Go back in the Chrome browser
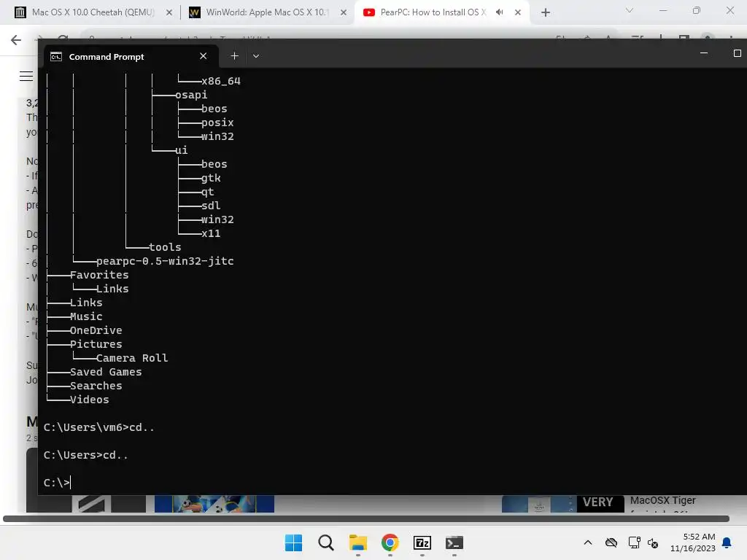The height and width of the screenshot is (560, 747). (16, 40)
